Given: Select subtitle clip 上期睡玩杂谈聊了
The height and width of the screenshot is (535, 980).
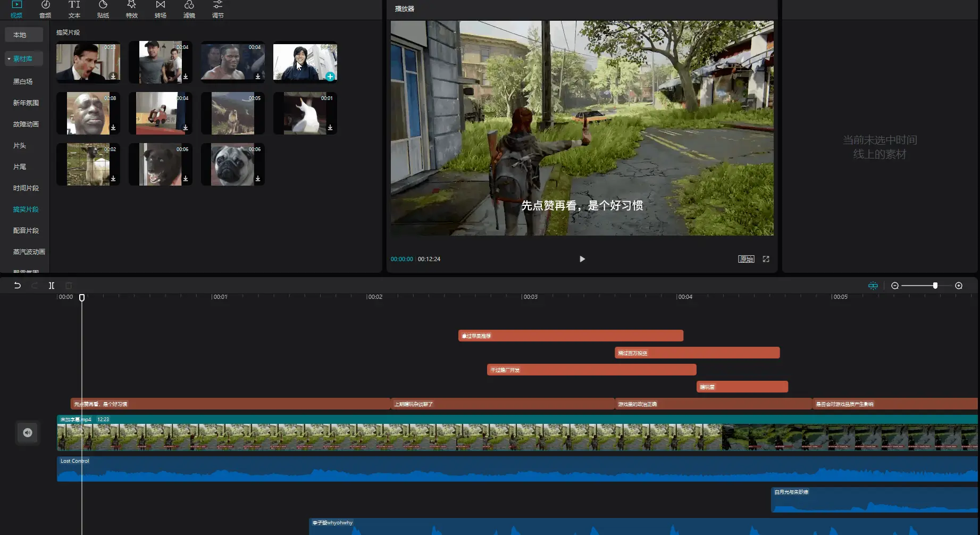Looking at the screenshot, I should pyautogui.click(x=502, y=404).
